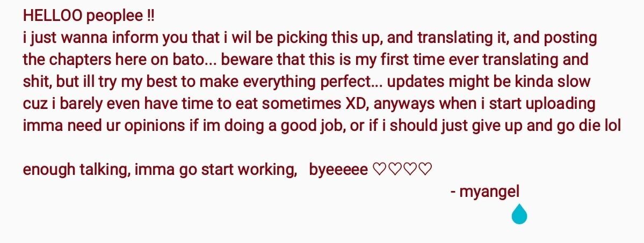Click the word "bato" in the note
The width and height of the screenshot is (644, 243).
point(190,59)
